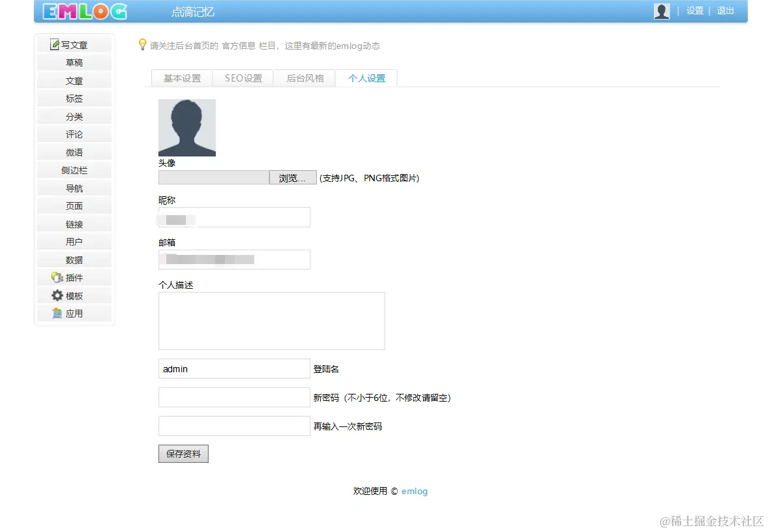Switch to the 后台风格 tab
This screenshot has width=768, height=532.
tap(304, 78)
